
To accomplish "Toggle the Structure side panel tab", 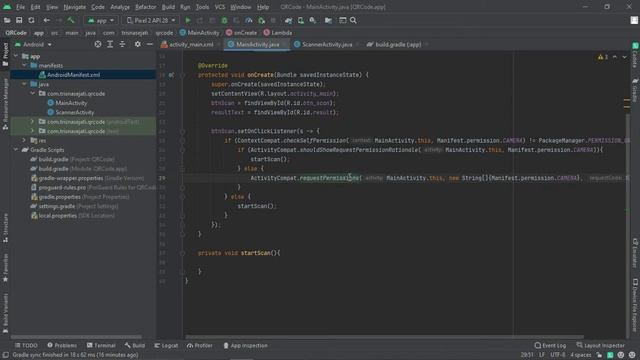I will point(5,228).
